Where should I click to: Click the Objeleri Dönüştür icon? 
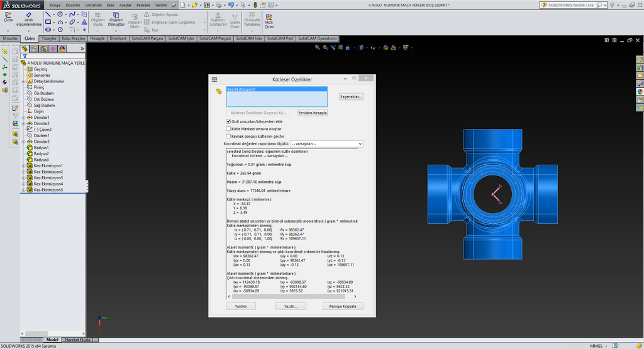[116, 16]
